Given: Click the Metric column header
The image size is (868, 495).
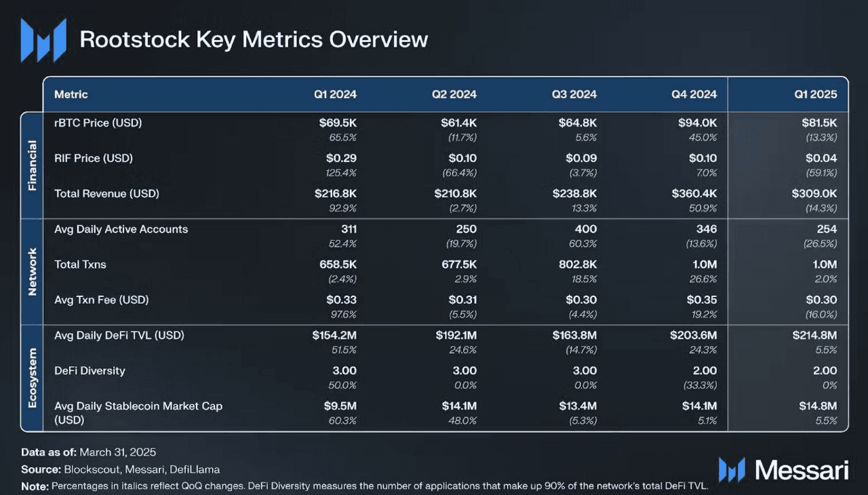Looking at the screenshot, I should (x=71, y=94).
